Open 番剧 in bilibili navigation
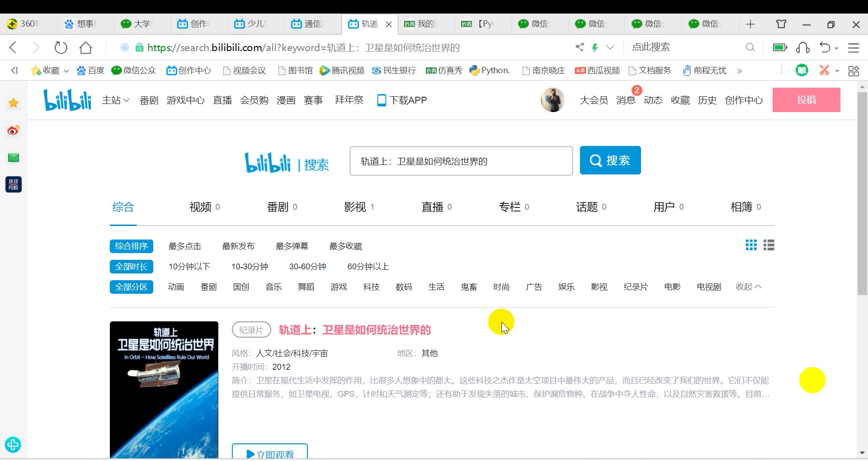The image size is (868, 461). coord(149,100)
